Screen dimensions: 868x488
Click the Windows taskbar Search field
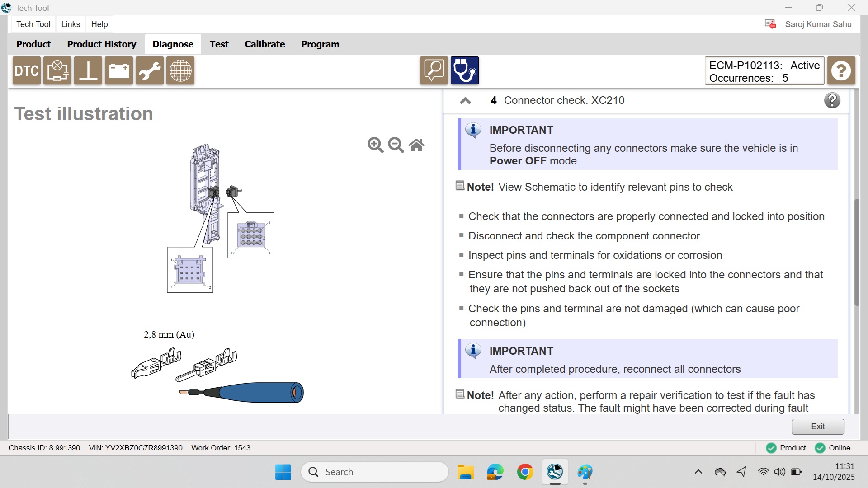(375, 472)
